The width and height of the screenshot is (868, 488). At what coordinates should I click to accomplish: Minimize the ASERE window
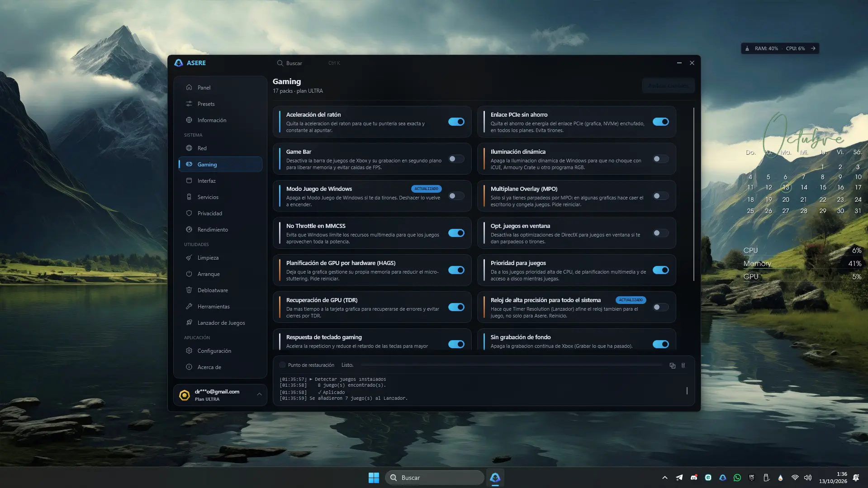[679, 63]
